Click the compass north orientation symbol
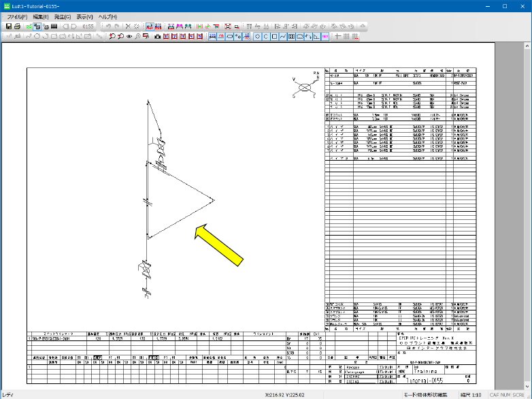Image resolution: width=532 pixels, height=399 pixels. (x=305, y=85)
